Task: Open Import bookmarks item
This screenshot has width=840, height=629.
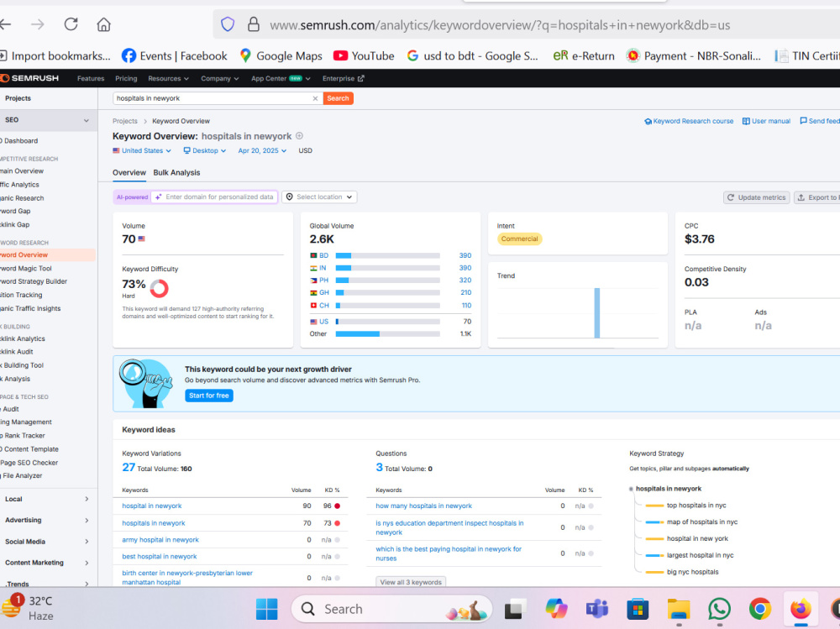Action: (x=55, y=55)
